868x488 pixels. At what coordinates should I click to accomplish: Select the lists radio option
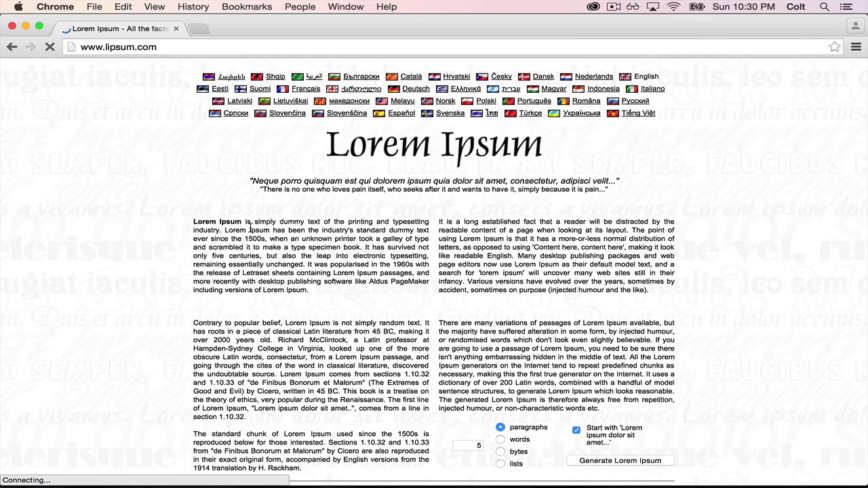[x=500, y=464]
